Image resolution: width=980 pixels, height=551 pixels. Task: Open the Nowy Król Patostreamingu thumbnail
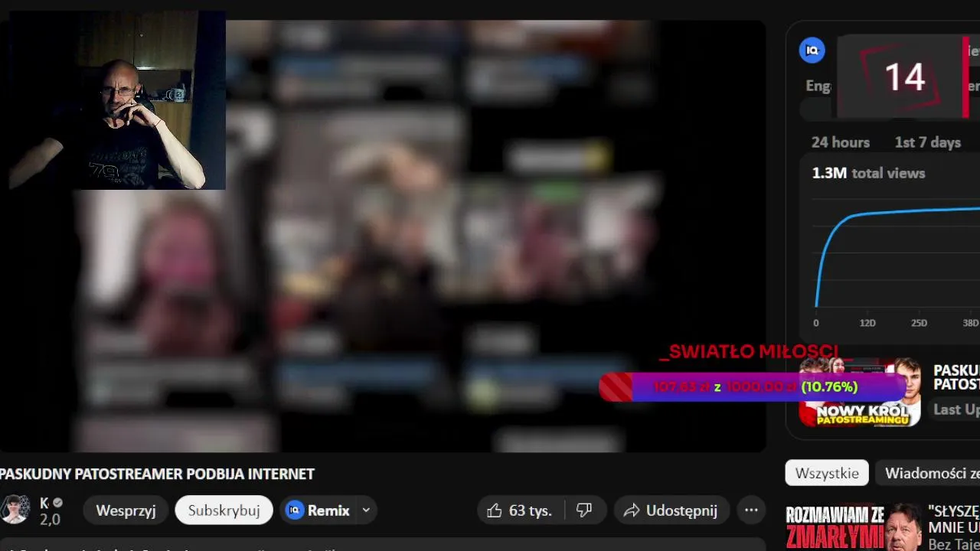[860, 393]
